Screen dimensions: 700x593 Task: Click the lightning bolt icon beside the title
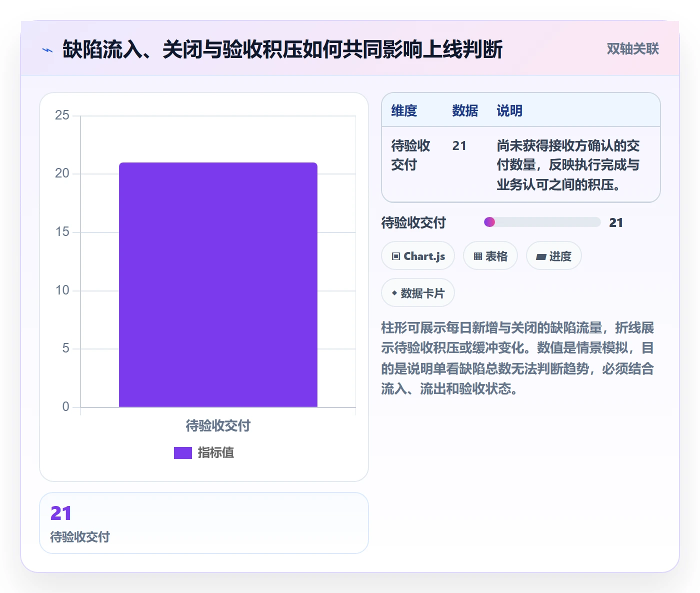pyautogui.click(x=47, y=50)
